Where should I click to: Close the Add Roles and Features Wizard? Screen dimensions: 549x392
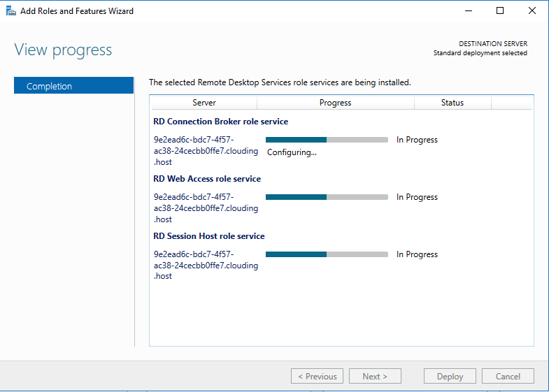(x=532, y=11)
